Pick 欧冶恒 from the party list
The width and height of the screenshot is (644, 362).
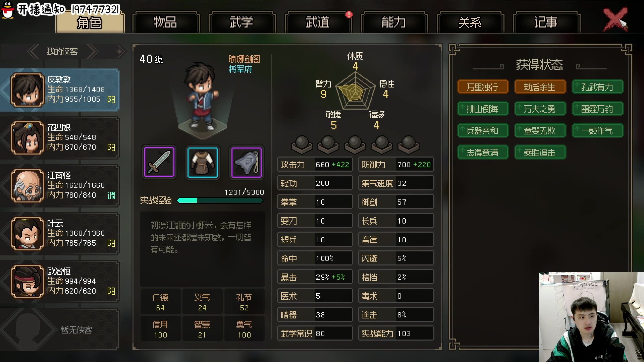click(x=60, y=282)
